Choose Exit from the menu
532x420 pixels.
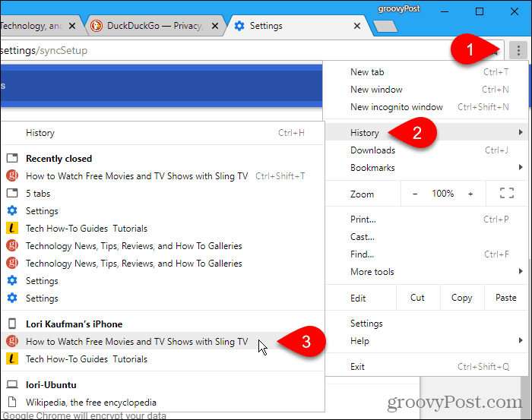pyautogui.click(x=426, y=367)
